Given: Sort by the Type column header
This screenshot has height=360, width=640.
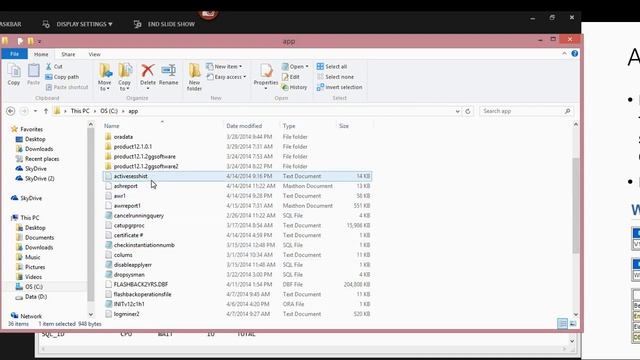Looking at the screenshot, I should coord(289,126).
